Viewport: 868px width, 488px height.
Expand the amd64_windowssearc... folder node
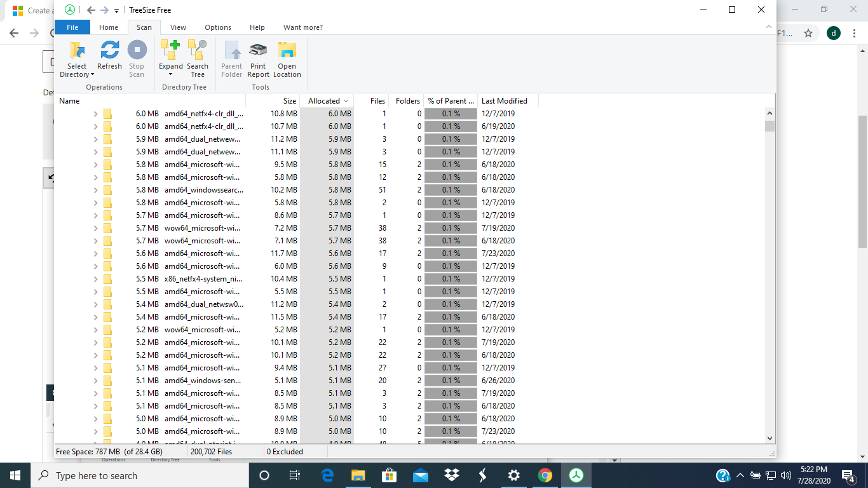tap(95, 190)
